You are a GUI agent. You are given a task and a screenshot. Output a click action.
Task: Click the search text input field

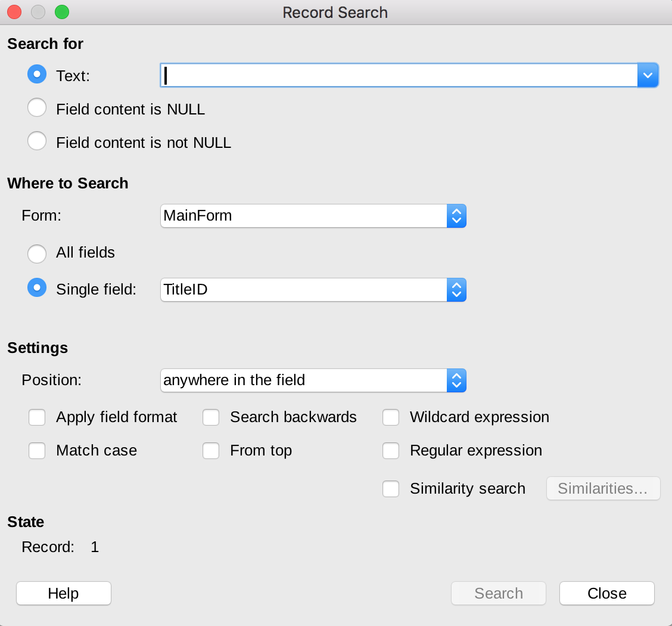[x=399, y=76]
